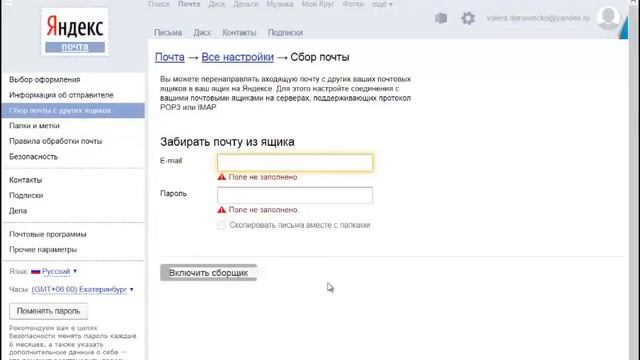Switch to the Диск tab
This screenshot has width=640, height=360.
point(202,33)
